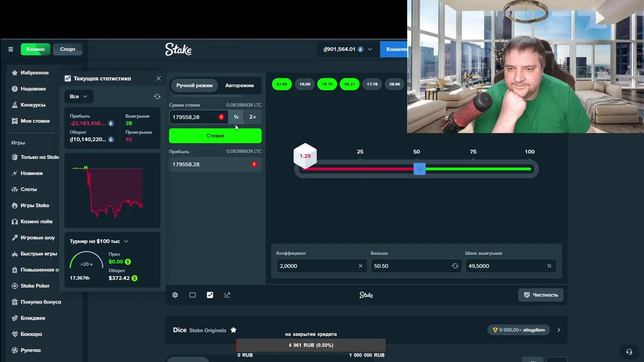Clear the Коэффициент value X icon

[x=360, y=266]
